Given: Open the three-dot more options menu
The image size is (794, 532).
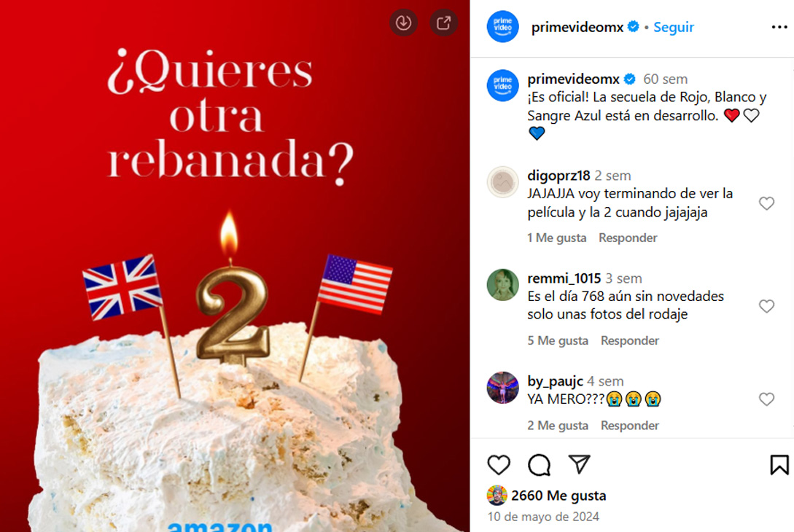Looking at the screenshot, I should pos(779,27).
